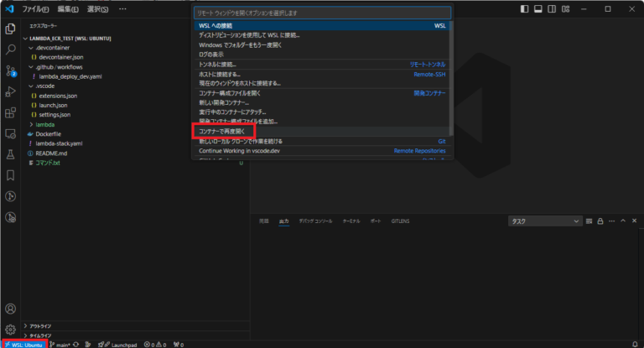Choose Windows でフォルダーをもう一度開く option
The width and height of the screenshot is (644, 348).
322,44
